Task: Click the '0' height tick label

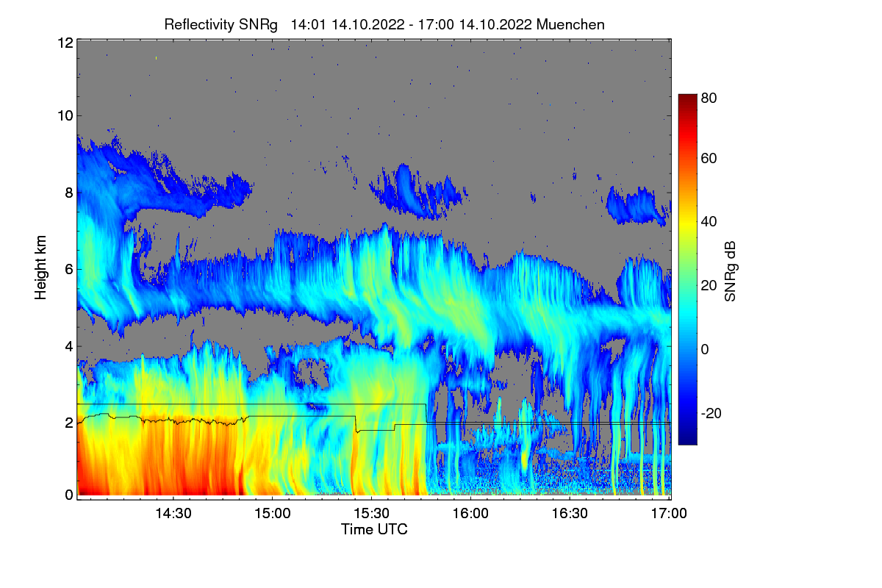Action: tap(69, 494)
